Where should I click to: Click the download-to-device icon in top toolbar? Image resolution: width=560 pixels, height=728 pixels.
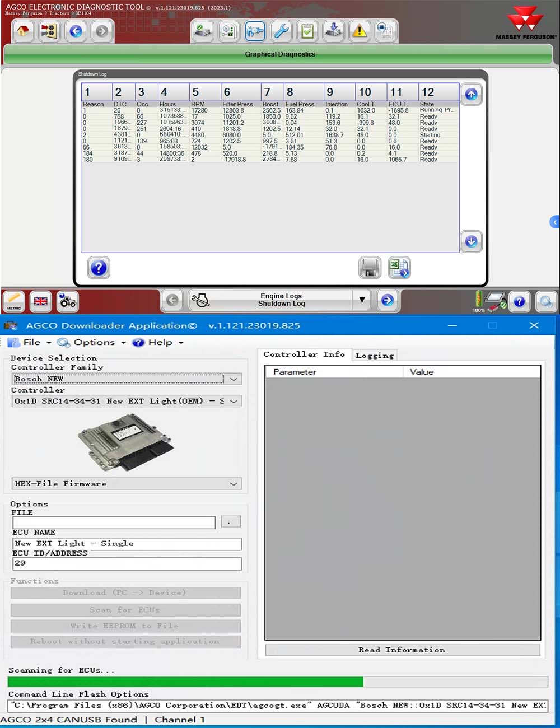click(x=334, y=31)
